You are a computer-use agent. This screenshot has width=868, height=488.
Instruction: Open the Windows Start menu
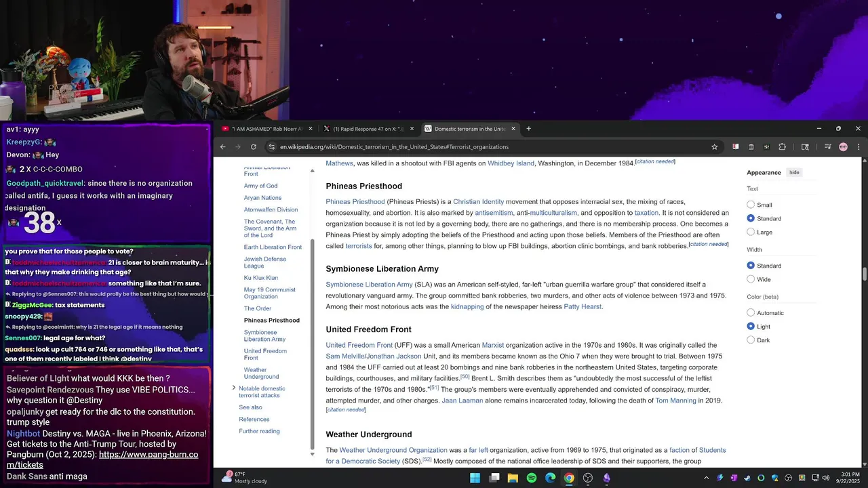[x=475, y=478]
